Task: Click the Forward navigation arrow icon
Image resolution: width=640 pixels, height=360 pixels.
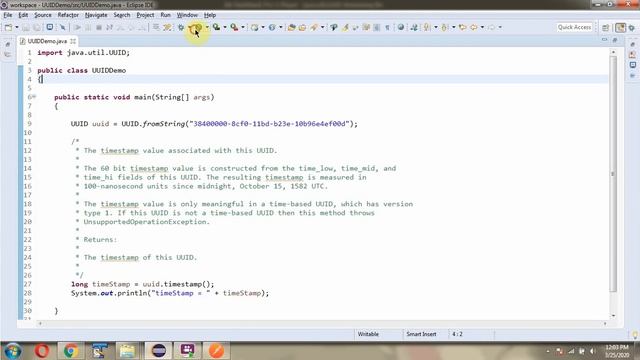Action: (x=491, y=27)
